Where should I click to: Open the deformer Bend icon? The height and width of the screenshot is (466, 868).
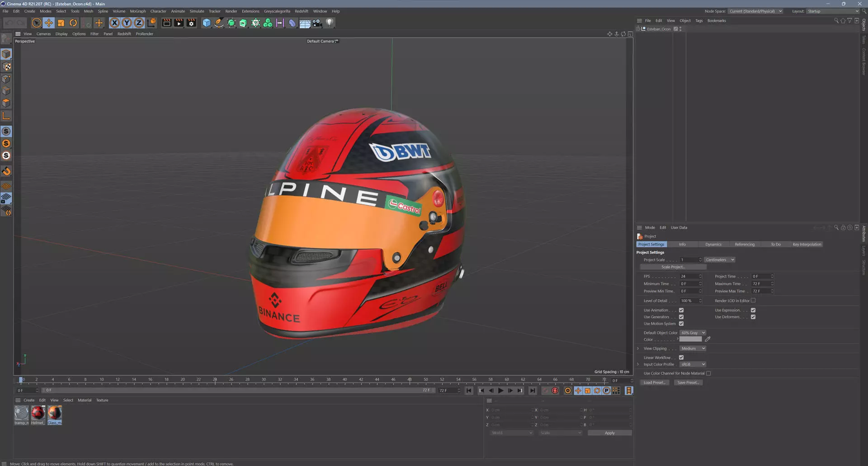coord(292,23)
